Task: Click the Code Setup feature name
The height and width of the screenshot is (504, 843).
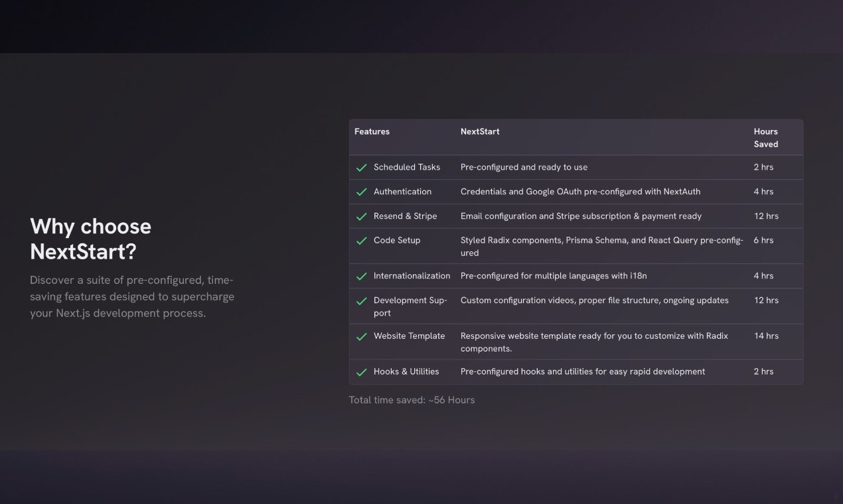Action: 397,240
